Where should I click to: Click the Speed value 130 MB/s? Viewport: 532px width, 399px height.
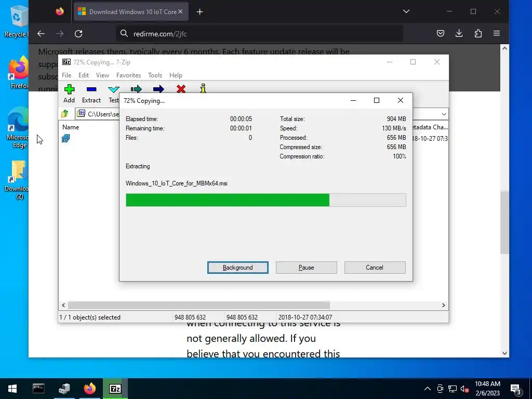tap(394, 128)
